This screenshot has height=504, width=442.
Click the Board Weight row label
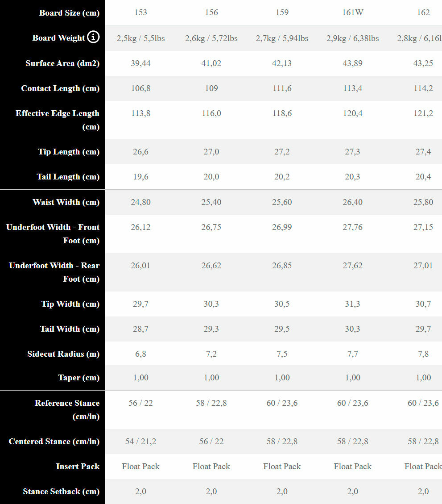point(58,38)
